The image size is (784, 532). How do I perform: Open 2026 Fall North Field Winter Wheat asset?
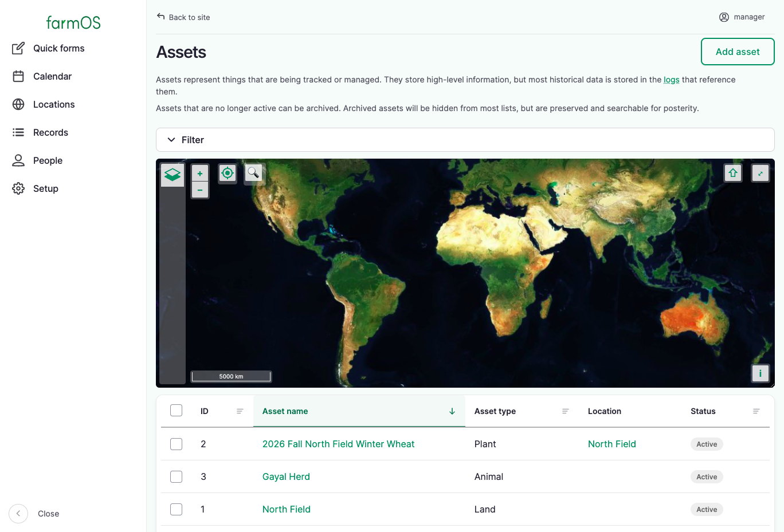(x=338, y=444)
